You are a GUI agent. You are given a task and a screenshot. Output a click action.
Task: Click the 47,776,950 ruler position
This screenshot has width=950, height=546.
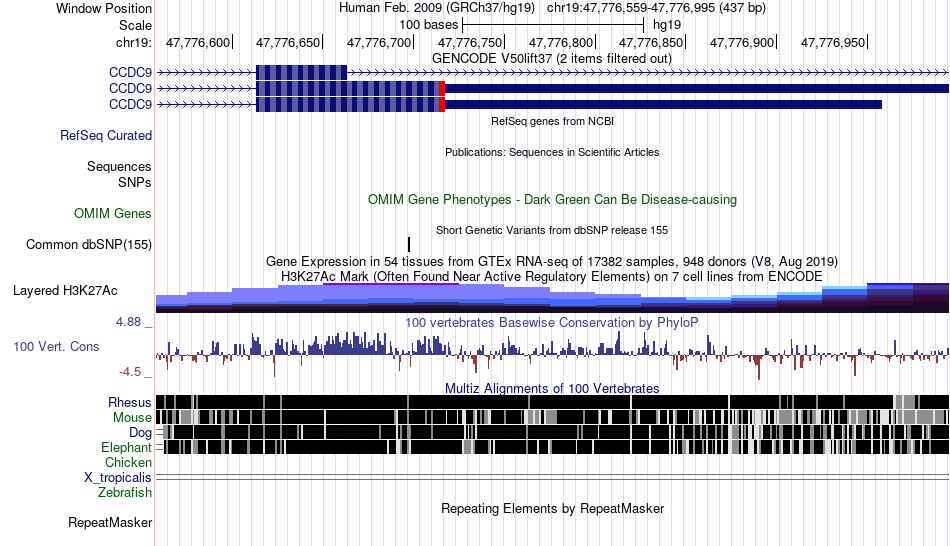833,42
